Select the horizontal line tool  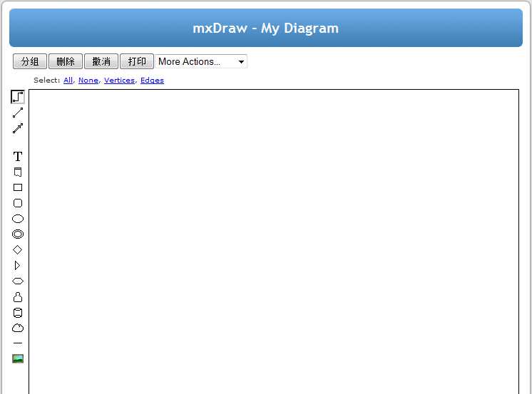click(18, 343)
